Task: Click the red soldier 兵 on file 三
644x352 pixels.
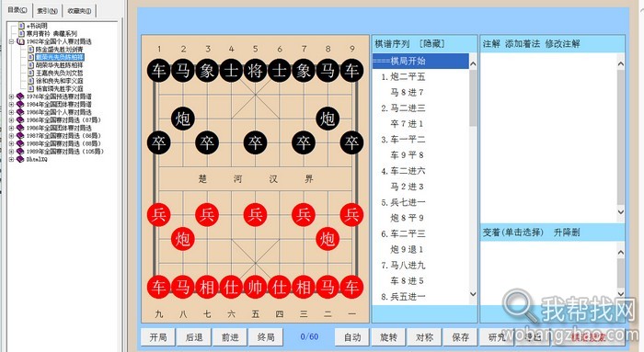Action: [304, 214]
